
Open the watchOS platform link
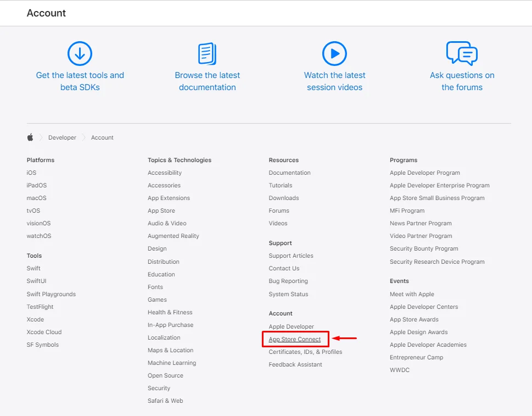38,236
